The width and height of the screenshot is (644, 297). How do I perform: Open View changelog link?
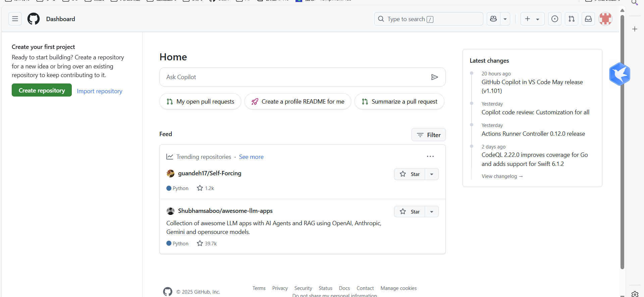pyautogui.click(x=502, y=176)
